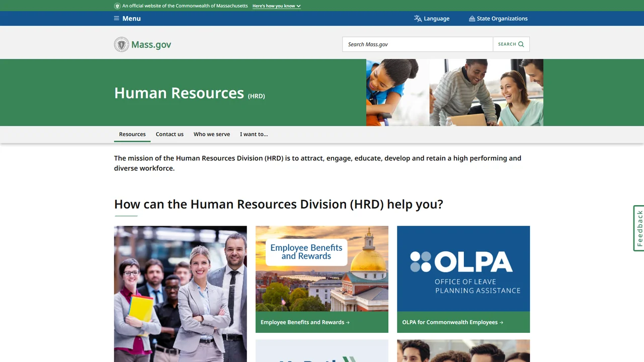Open the "I want to…" tab
This screenshot has width=644, height=362.
(x=254, y=134)
